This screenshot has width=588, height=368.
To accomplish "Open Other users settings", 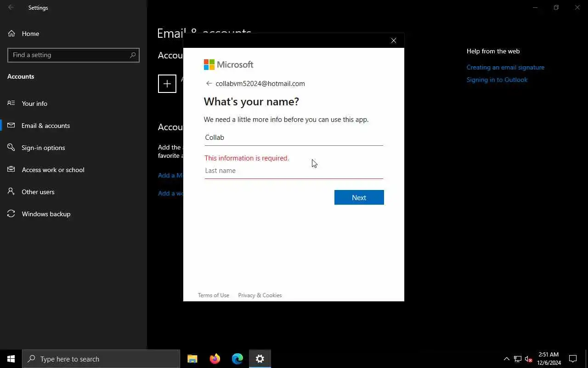I will 73,192.
